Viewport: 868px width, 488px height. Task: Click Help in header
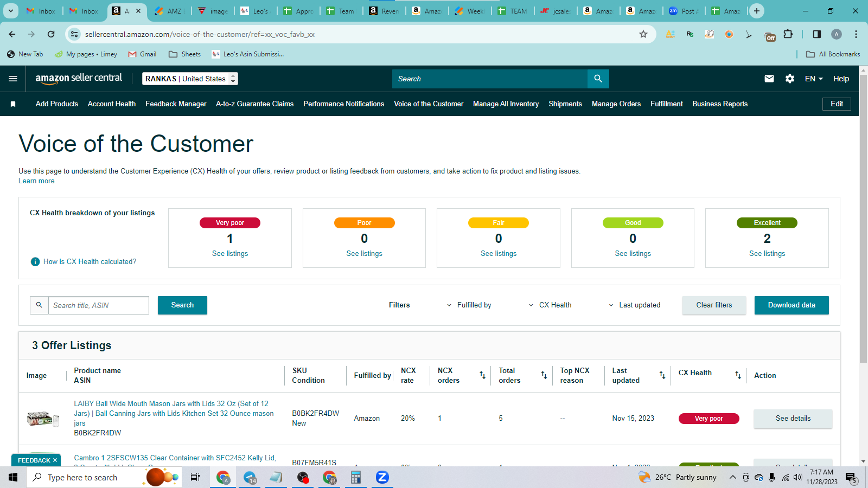tap(841, 79)
